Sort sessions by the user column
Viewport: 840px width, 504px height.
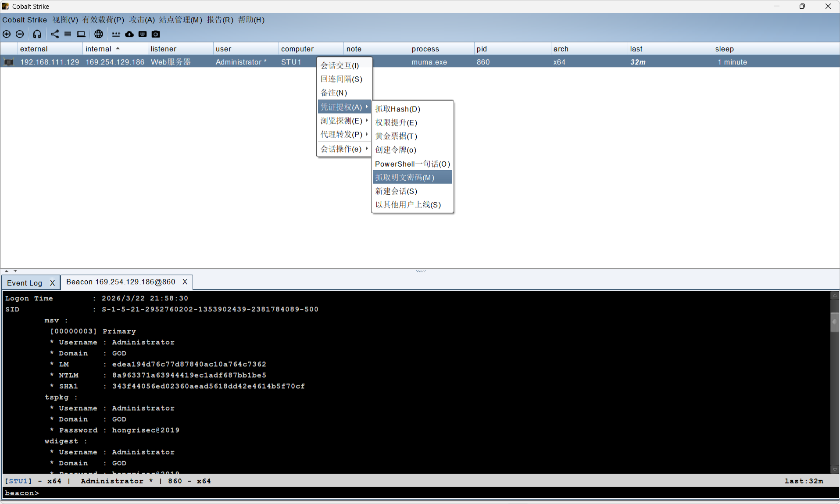(x=246, y=49)
